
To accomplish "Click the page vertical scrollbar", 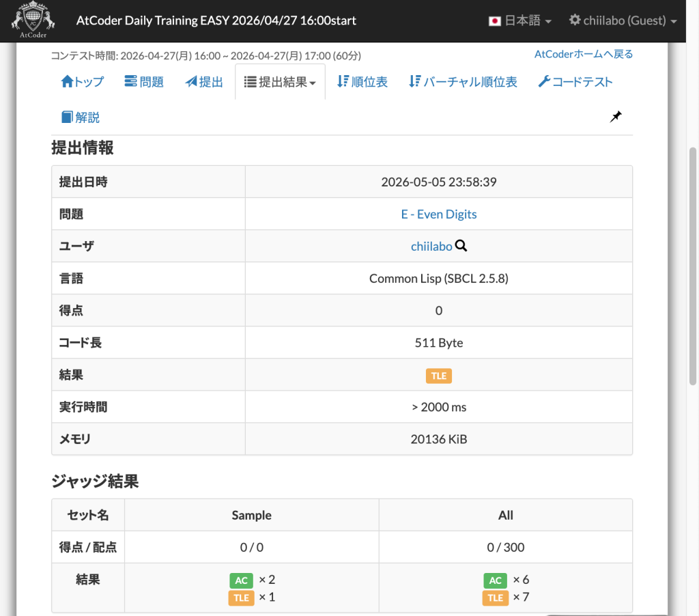I will [692, 266].
